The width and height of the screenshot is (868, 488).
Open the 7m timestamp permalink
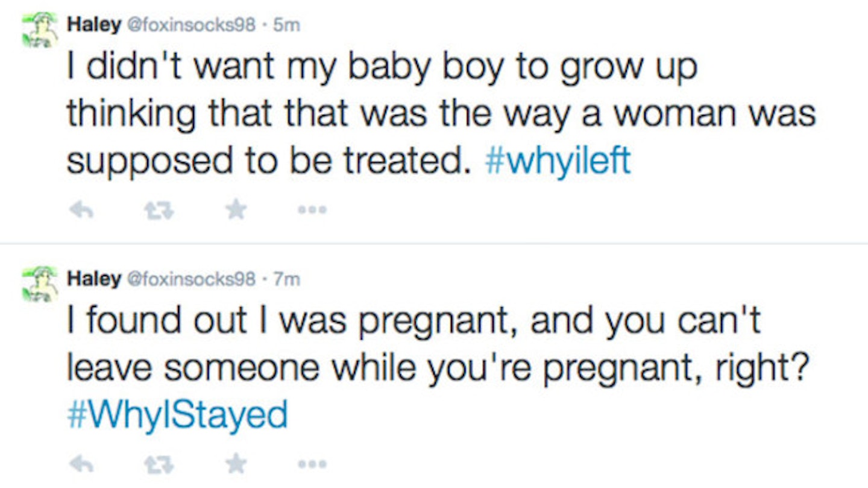click(285, 279)
